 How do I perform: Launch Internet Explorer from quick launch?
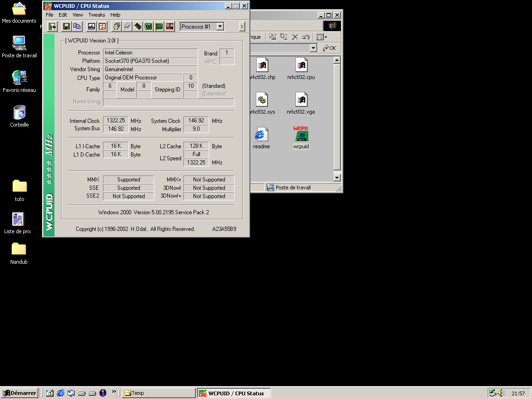pos(60,393)
